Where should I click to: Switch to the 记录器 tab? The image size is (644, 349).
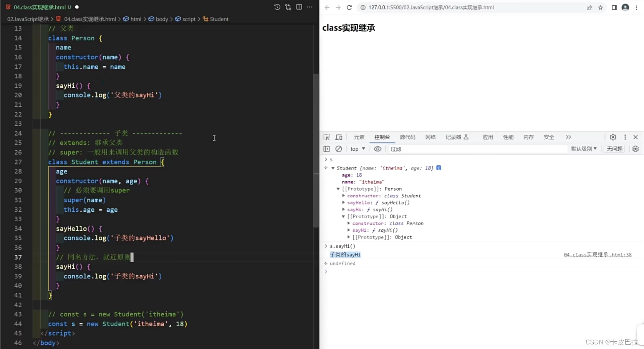(x=457, y=137)
